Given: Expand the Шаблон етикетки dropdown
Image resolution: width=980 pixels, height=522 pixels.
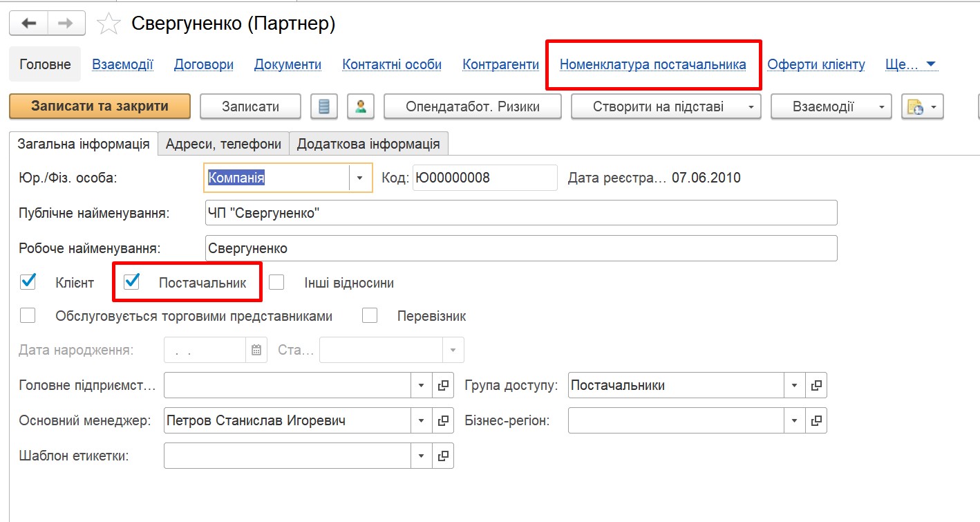Looking at the screenshot, I should click(422, 456).
